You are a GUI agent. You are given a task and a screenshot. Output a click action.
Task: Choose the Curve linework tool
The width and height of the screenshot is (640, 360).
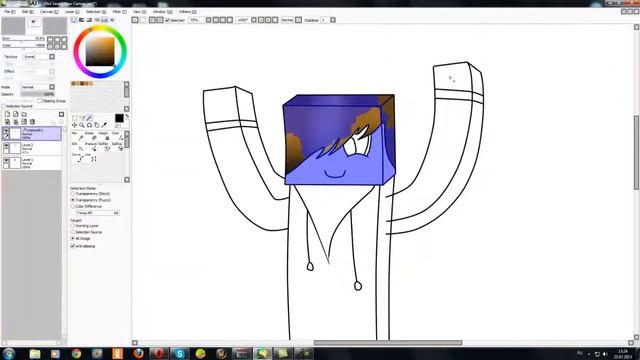click(x=78, y=158)
